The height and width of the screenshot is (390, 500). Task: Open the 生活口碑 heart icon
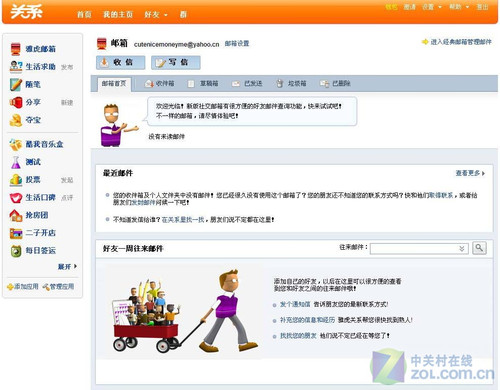click(16, 197)
